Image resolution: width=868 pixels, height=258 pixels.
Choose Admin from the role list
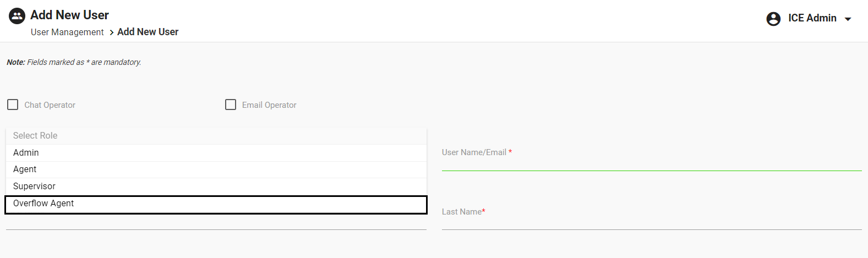tap(26, 153)
